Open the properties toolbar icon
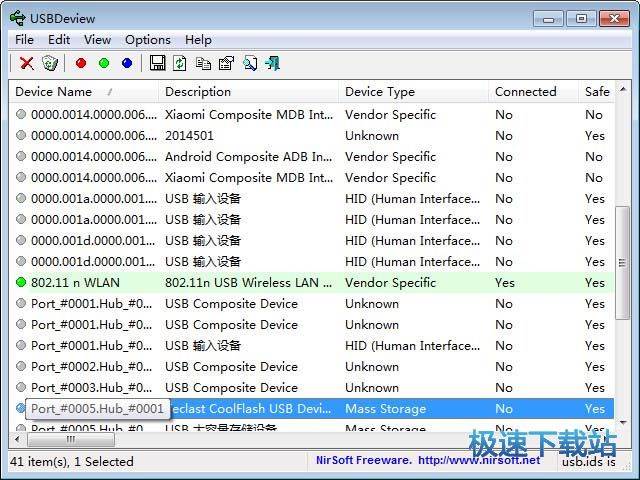This screenshot has width=640, height=480. [226, 63]
